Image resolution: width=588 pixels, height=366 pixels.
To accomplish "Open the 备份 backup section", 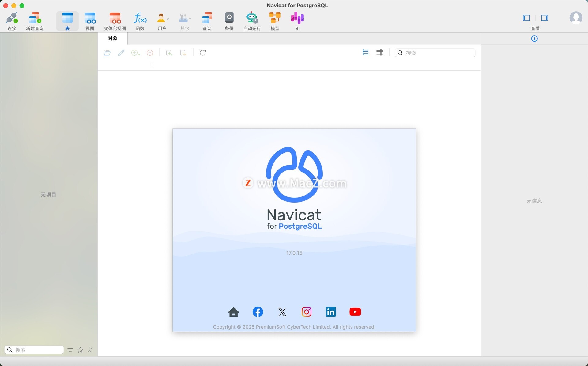I will (229, 21).
